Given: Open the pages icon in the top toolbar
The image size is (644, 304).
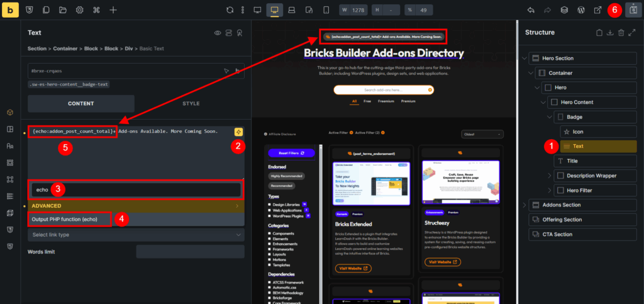Looking at the screenshot, I should pyautogui.click(x=47, y=10).
